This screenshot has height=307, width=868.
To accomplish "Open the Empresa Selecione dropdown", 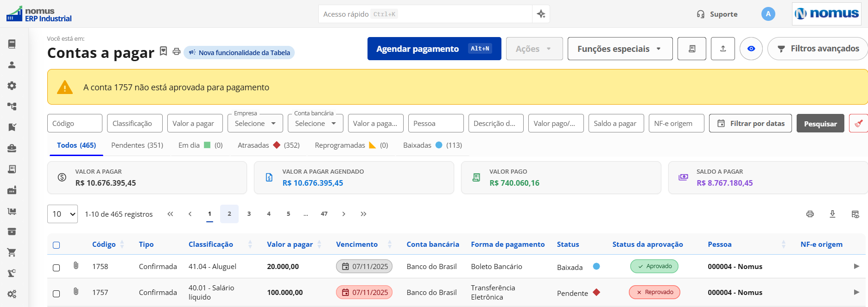I will (x=255, y=123).
